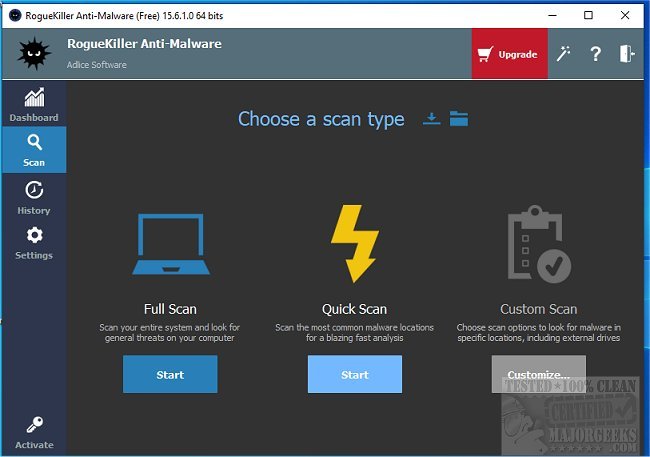
Task: Open the Settings tab
Action: point(34,242)
